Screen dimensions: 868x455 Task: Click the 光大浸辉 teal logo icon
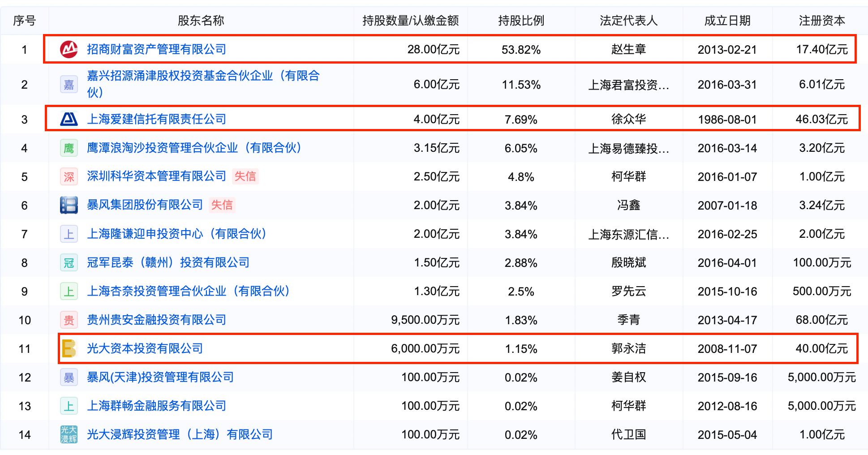(69, 435)
